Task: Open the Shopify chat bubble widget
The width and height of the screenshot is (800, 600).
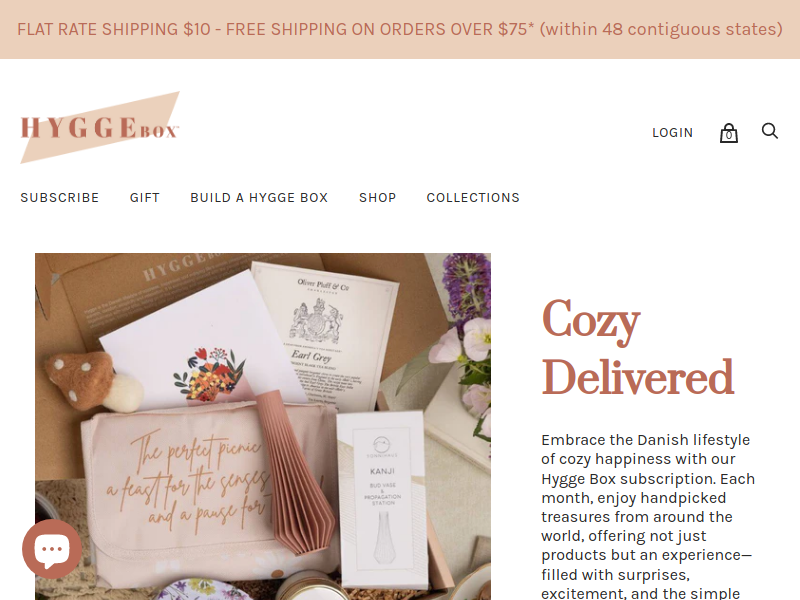Action: (52, 549)
